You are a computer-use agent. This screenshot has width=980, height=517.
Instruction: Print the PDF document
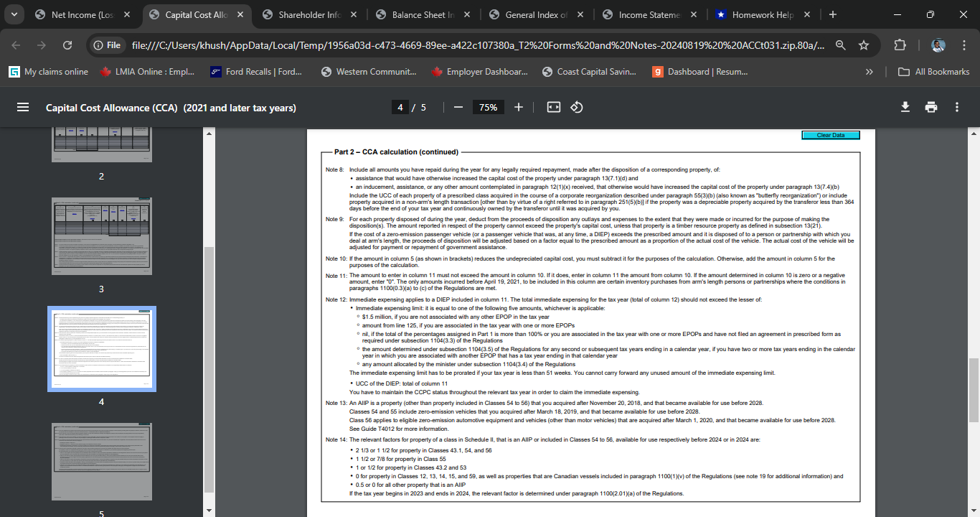click(931, 107)
